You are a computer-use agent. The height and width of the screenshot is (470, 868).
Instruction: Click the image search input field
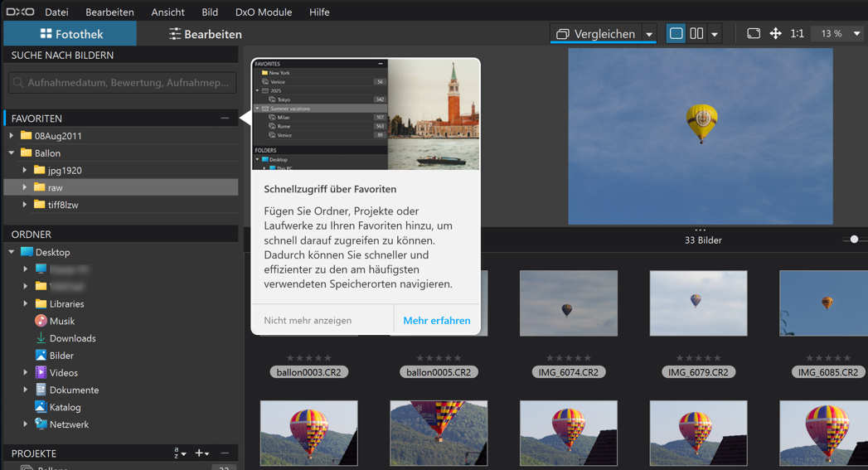click(x=123, y=83)
